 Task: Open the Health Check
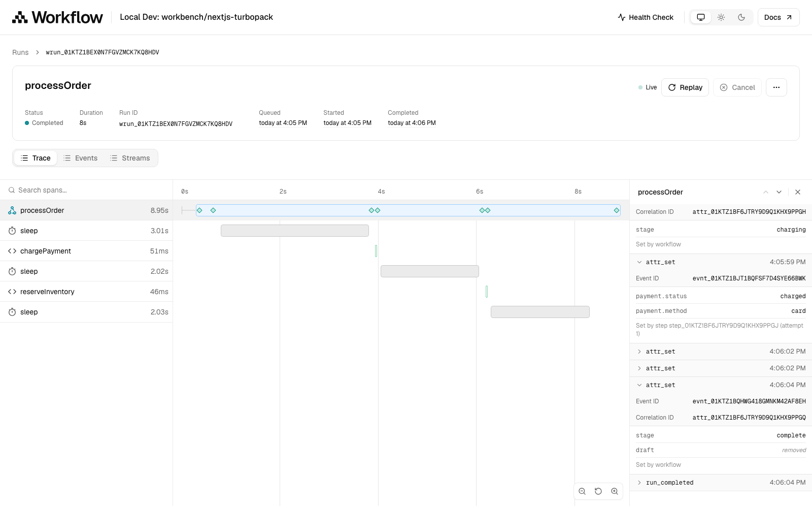pyautogui.click(x=646, y=17)
